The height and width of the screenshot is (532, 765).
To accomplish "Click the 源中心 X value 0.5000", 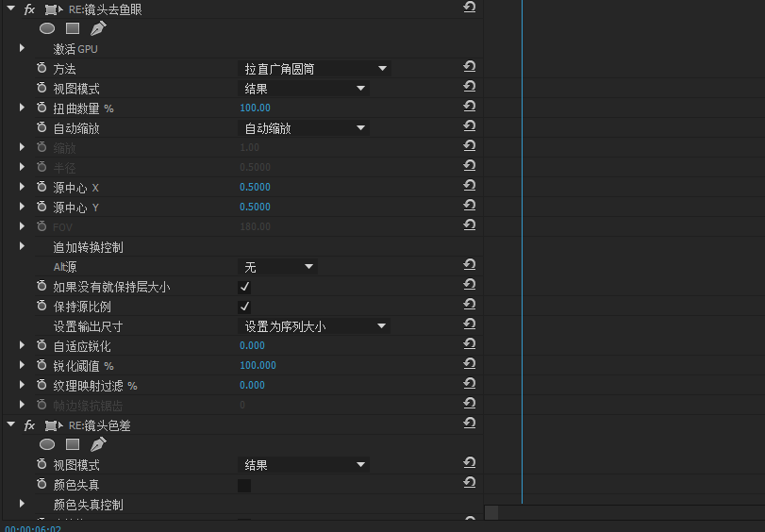I will tap(256, 187).
